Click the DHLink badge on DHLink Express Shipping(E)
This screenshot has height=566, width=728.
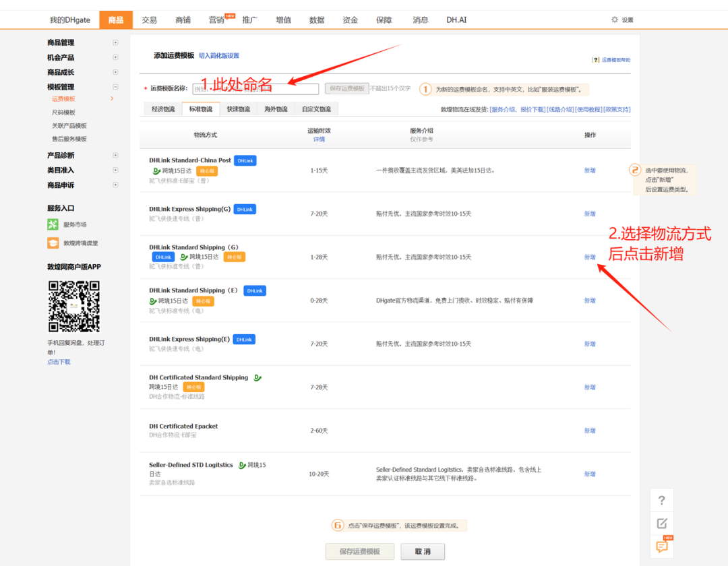[x=243, y=340]
